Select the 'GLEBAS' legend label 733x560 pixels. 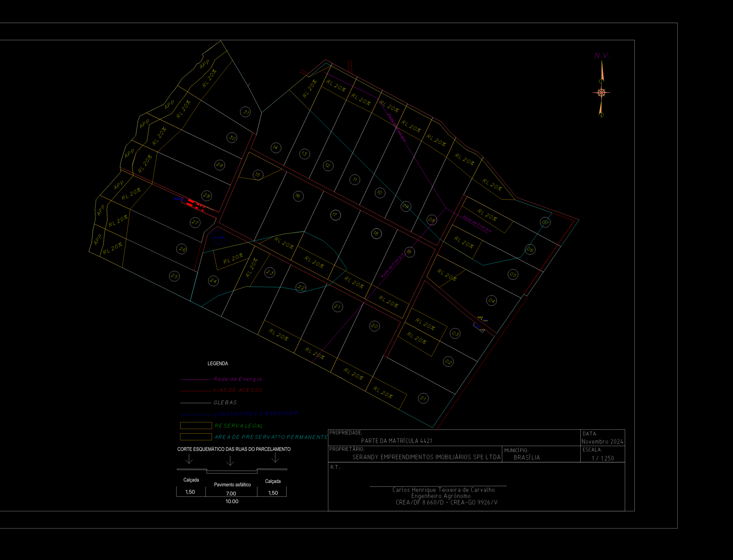pyautogui.click(x=225, y=403)
